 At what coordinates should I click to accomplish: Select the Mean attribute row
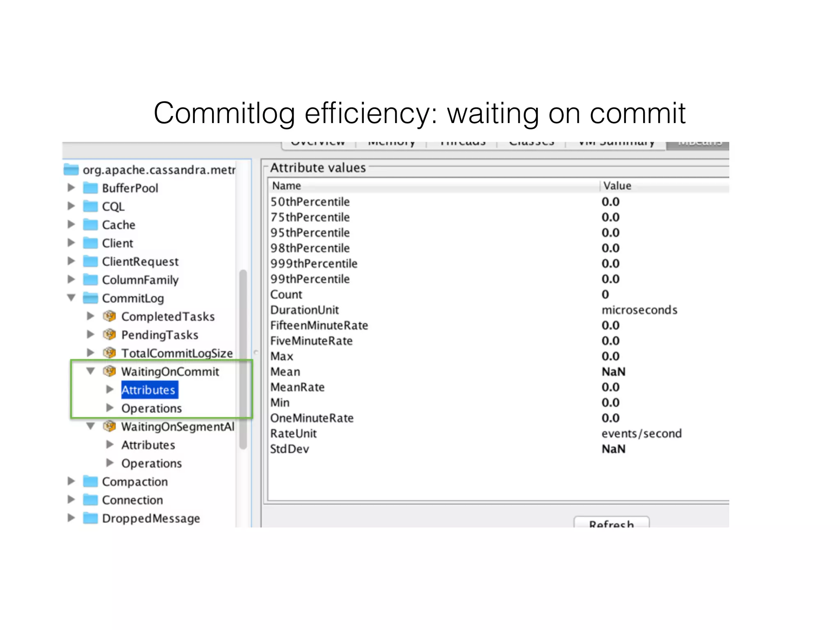pyautogui.click(x=499, y=372)
